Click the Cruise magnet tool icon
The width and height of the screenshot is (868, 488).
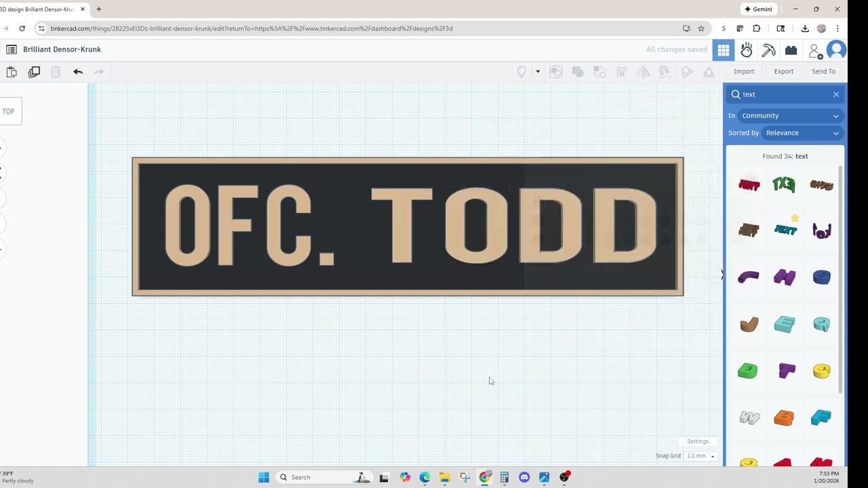665,72
